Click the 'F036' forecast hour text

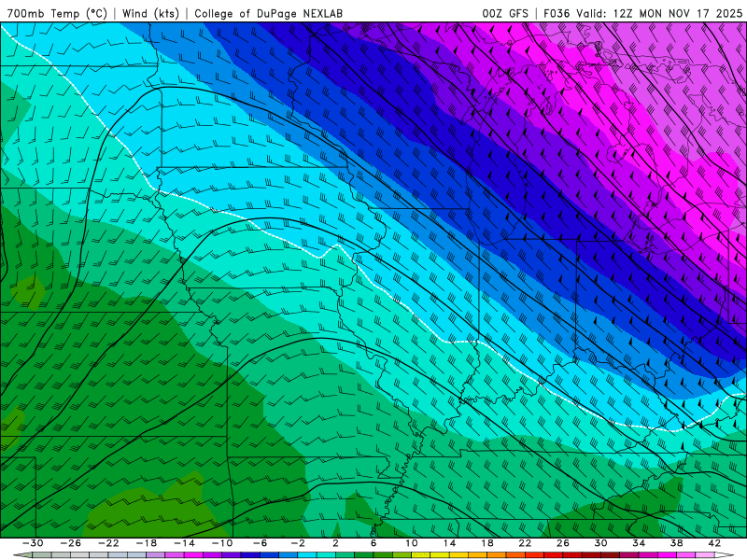pyautogui.click(x=557, y=13)
